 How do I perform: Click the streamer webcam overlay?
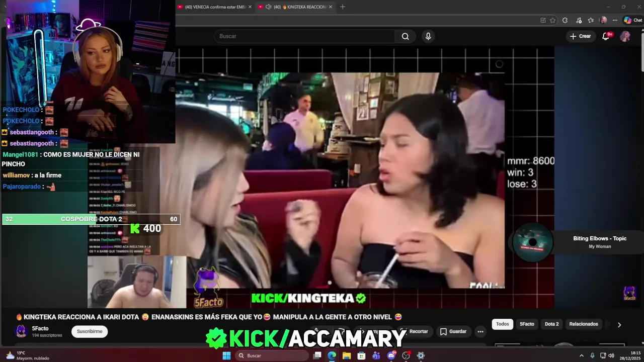point(90,72)
